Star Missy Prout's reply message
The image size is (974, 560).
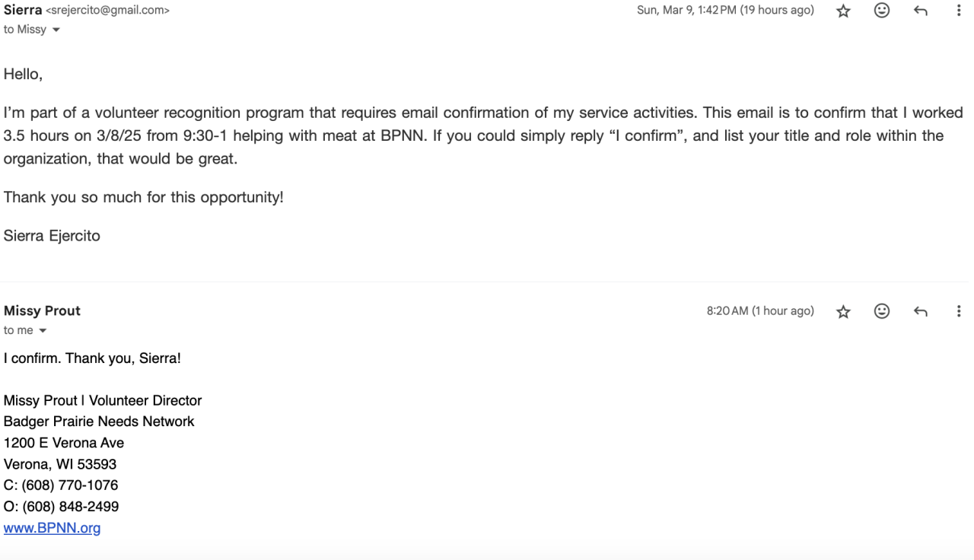[x=843, y=311]
